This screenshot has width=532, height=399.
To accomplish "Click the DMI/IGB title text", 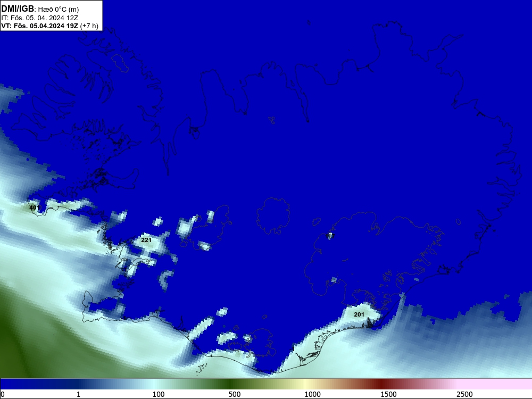I will tap(18, 9).
